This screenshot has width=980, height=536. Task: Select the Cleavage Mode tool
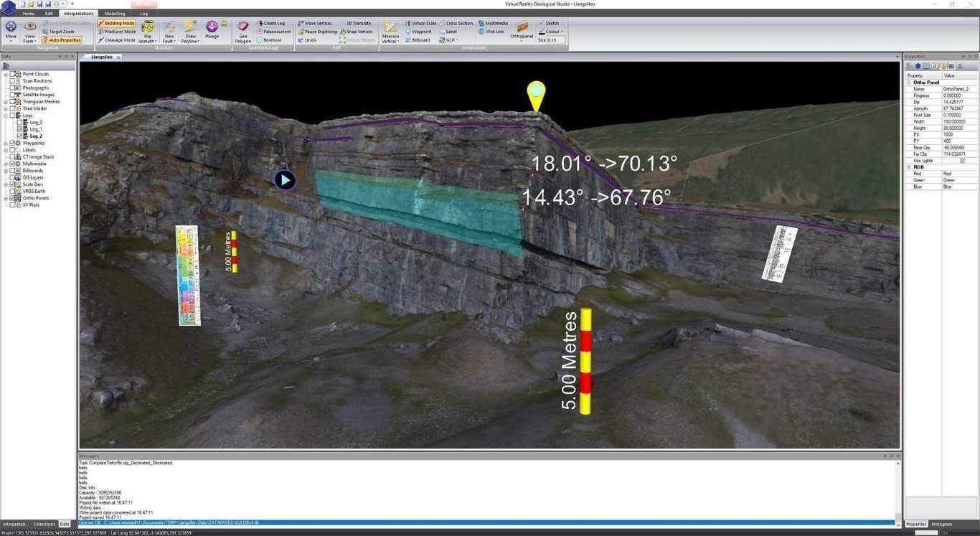119,39
